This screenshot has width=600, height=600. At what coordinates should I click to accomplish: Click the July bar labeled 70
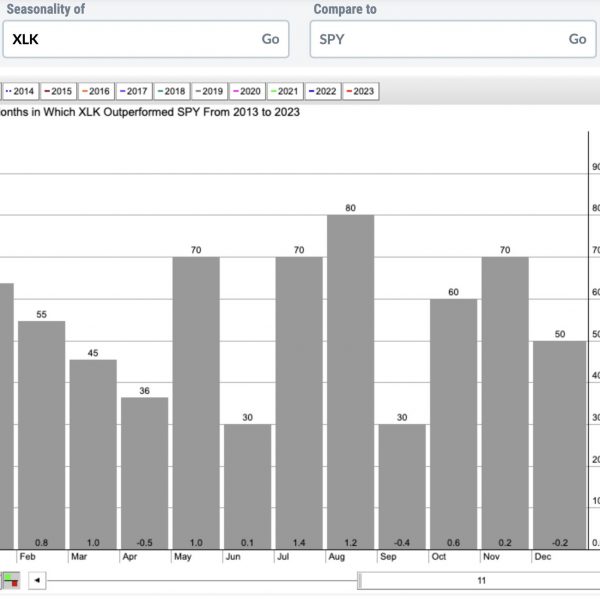point(299,403)
